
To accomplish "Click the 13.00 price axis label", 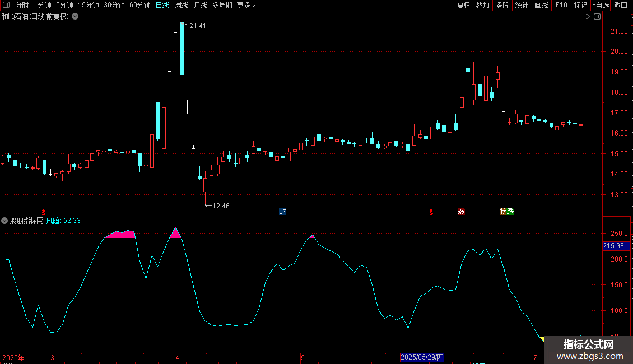I will click(619, 195).
